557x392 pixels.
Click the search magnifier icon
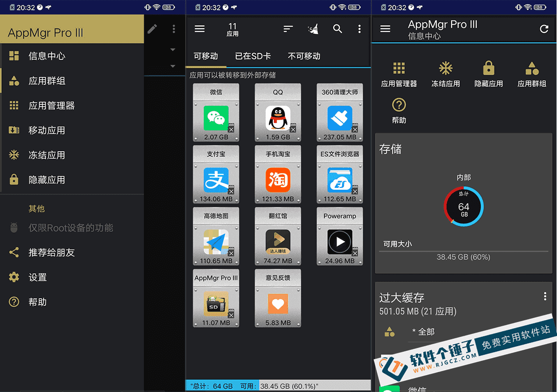337,29
